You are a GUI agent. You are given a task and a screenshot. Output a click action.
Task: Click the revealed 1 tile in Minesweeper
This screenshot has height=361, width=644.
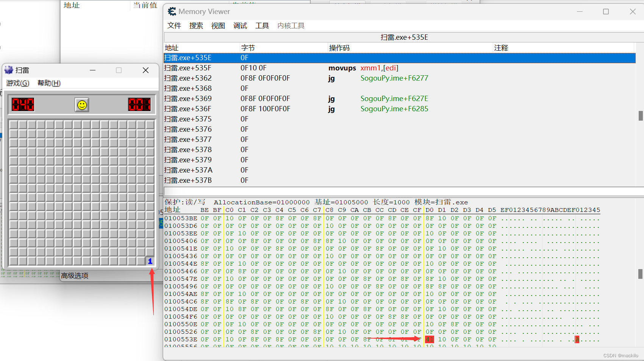click(150, 261)
